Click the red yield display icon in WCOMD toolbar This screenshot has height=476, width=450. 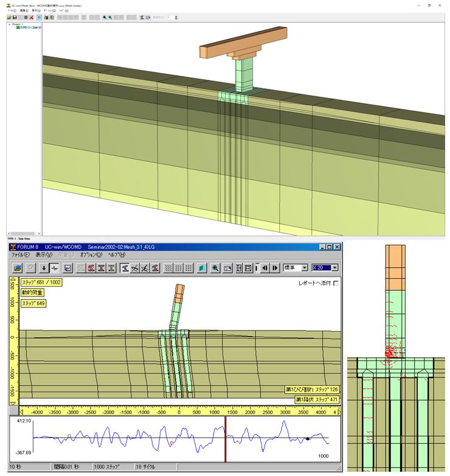point(155,268)
